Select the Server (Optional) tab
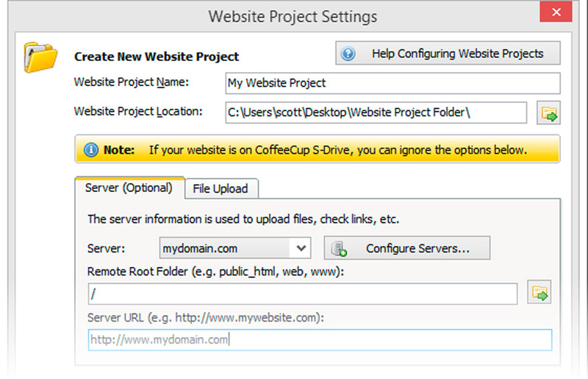This screenshot has height=379, width=588. click(129, 188)
